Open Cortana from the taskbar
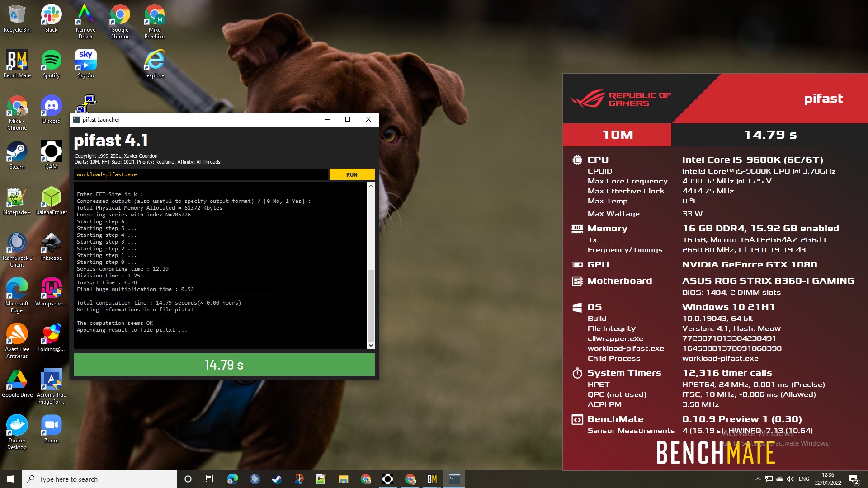868x488 pixels. pos(188,479)
